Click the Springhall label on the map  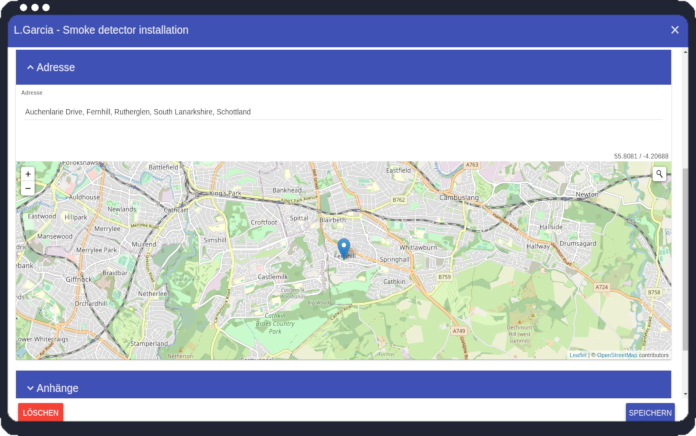pyautogui.click(x=394, y=259)
